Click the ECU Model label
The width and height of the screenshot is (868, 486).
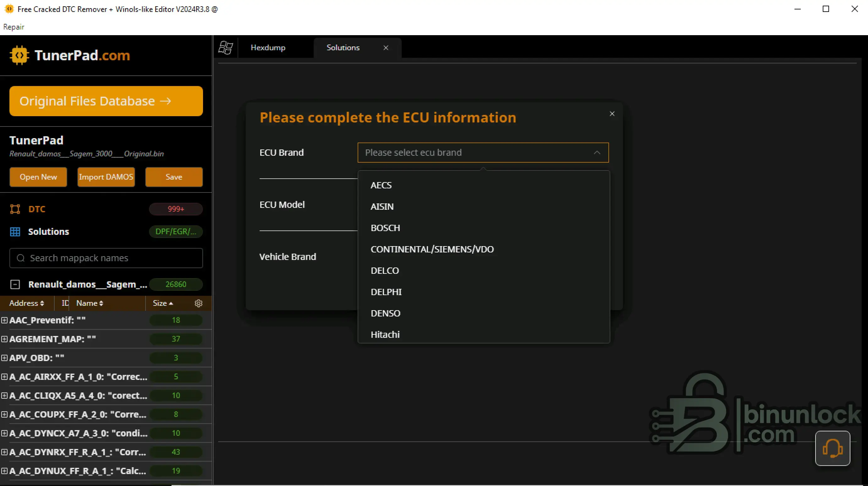(282, 205)
